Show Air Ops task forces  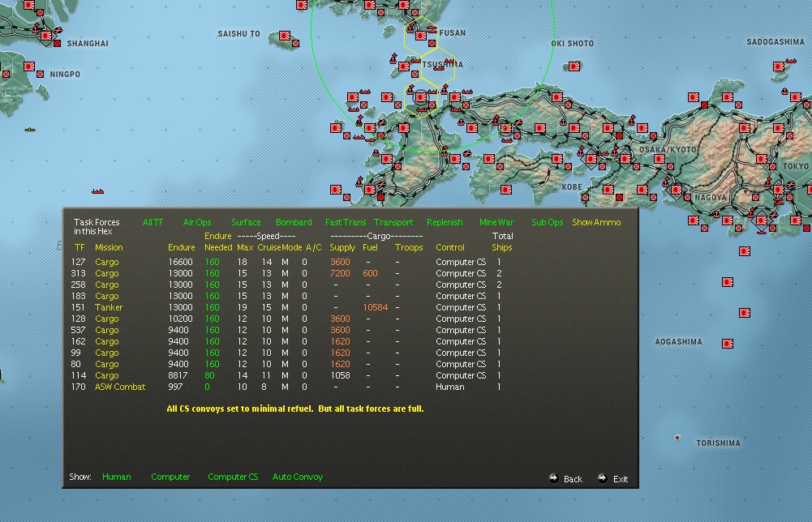pos(197,222)
